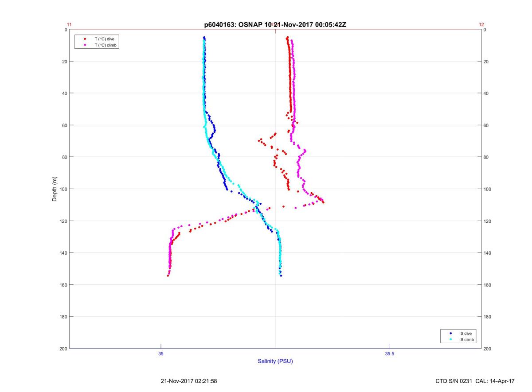Click the temperature legend box
The height and width of the screenshot is (392, 532).
coord(98,42)
